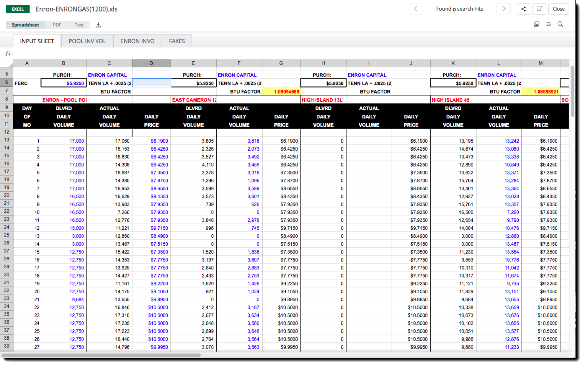
Task: Click the FERC cell in row 6
Action: pos(27,83)
